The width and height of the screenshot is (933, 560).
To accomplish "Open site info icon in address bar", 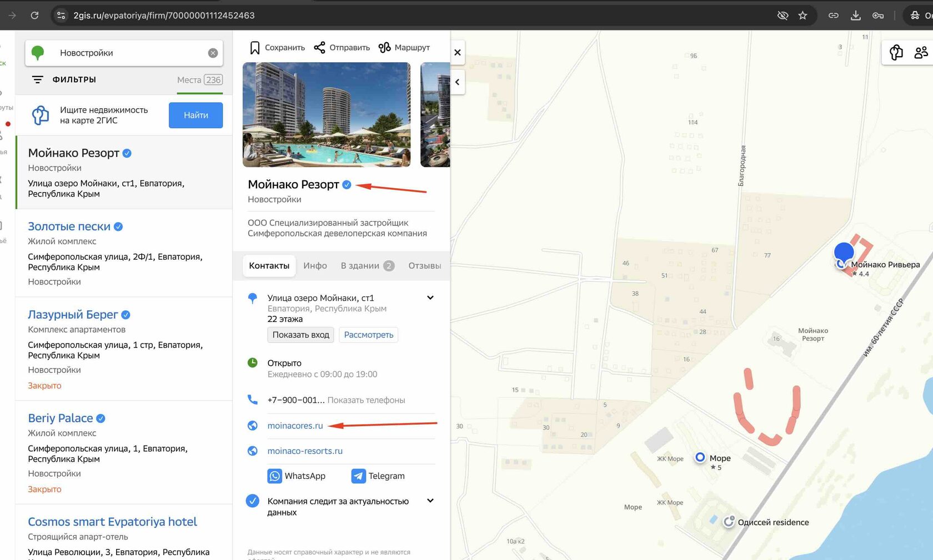I will (x=61, y=16).
